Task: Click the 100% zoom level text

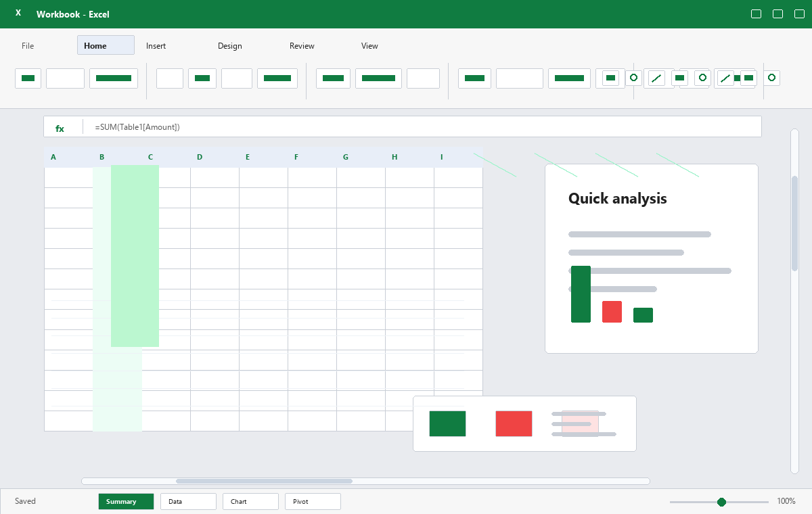Action: pos(786,501)
